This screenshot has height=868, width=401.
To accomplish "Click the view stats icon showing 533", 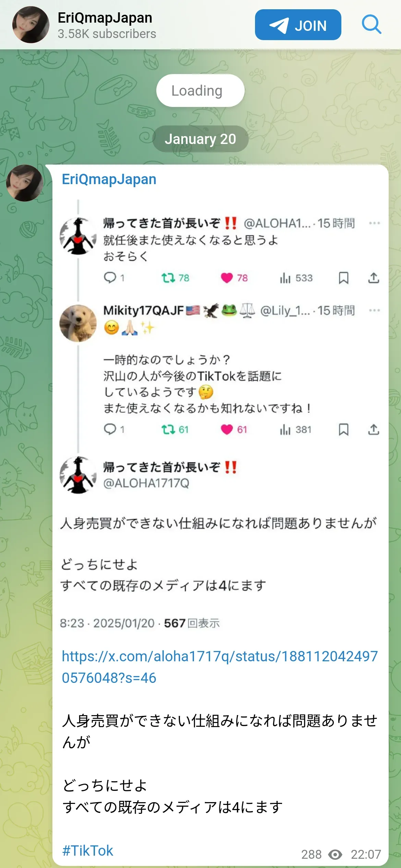I will [285, 278].
